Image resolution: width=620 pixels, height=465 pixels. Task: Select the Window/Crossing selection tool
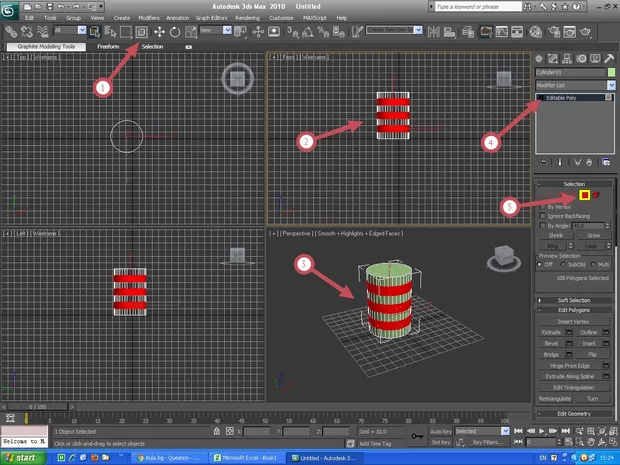pos(142,31)
